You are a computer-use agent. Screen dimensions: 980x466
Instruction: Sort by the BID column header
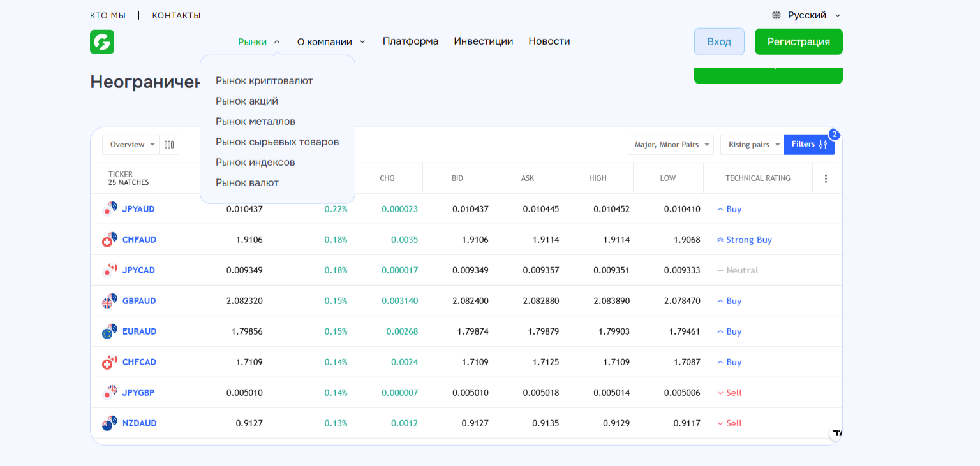click(x=457, y=178)
